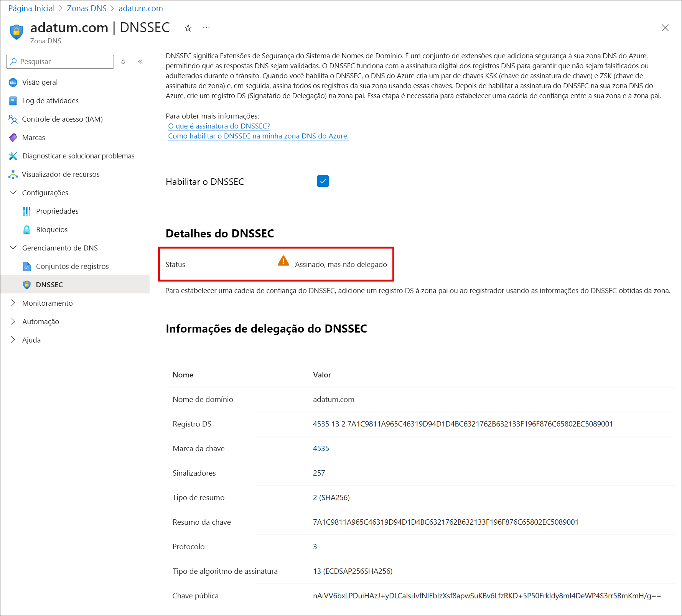The width and height of the screenshot is (682, 616).
Task: Click the diagnose wrench icon
Action: pyautogui.click(x=13, y=156)
